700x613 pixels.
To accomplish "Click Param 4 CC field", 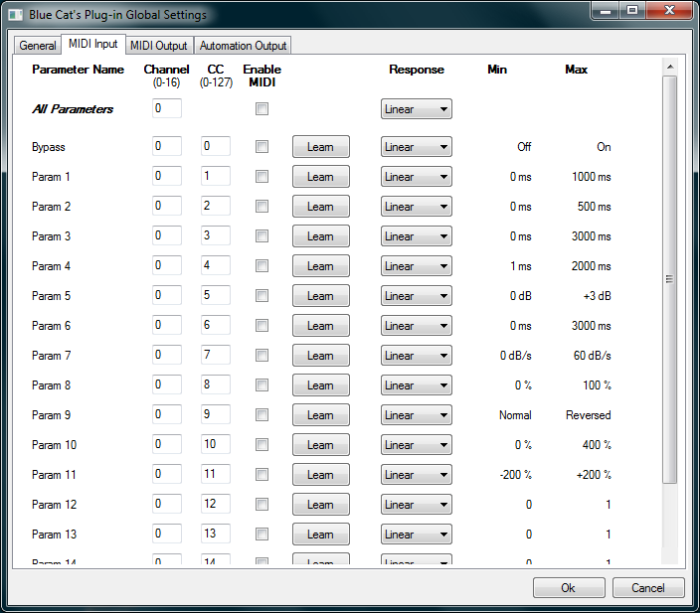I will 215,265.
